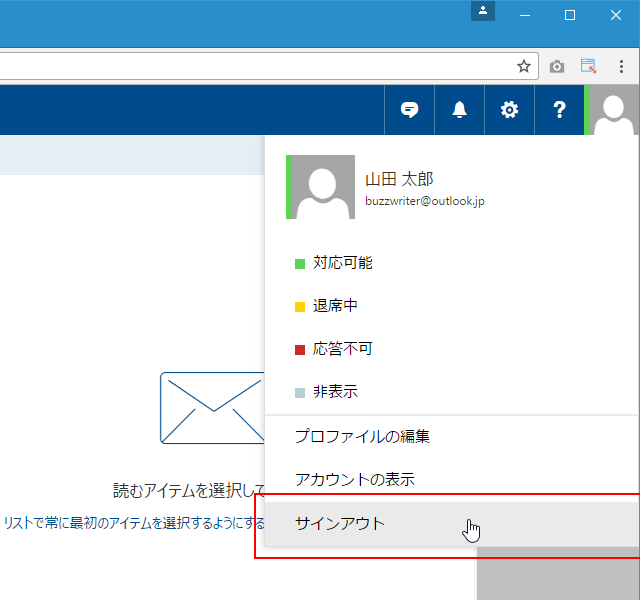Viewport: 640px width, 600px height.
Task: Click サインアウト to sign out
Action: tap(451, 524)
